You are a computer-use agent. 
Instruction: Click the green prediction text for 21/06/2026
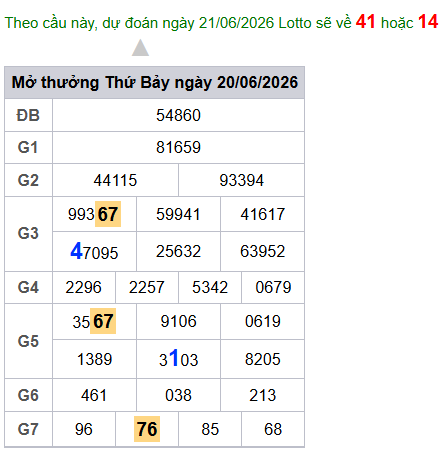click(178, 23)
